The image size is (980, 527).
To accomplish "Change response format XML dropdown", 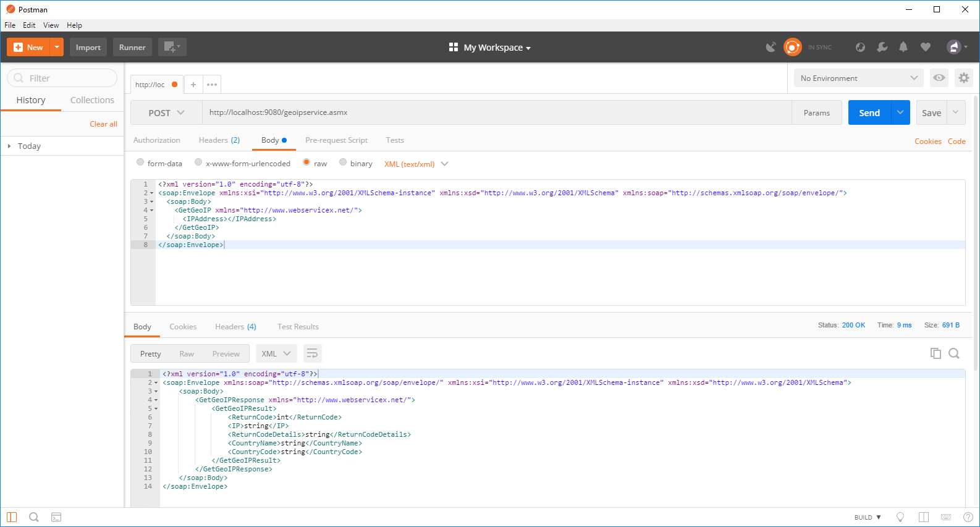I will click(x=276, y=353).
